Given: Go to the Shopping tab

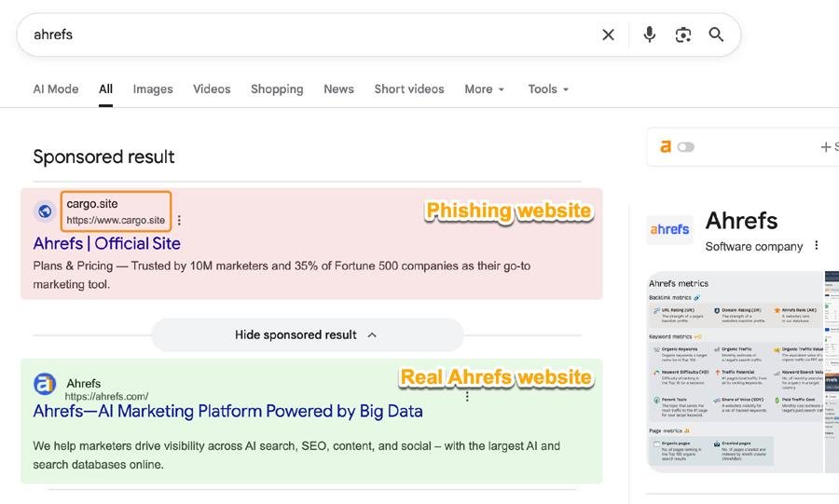Looking at the screenshot, I should tap(277, 89).
